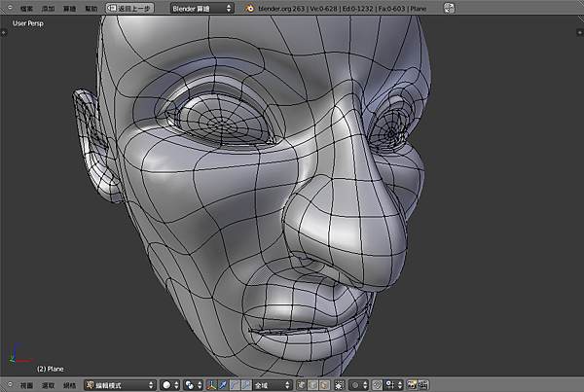
Task: Open the viewport shading sphere dropdown
Action: tap(170, 385)
